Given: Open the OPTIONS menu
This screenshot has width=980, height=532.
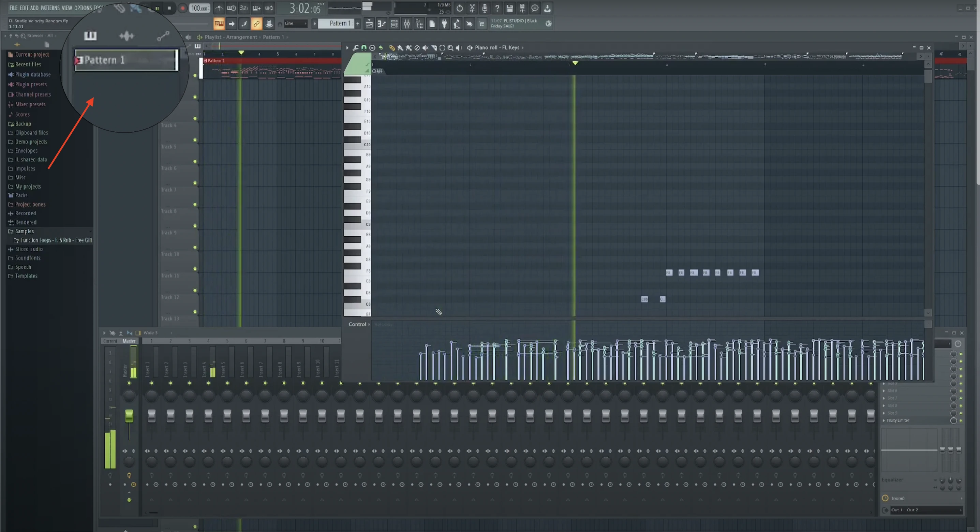Looking at the screenshot, I should point(83,8).
